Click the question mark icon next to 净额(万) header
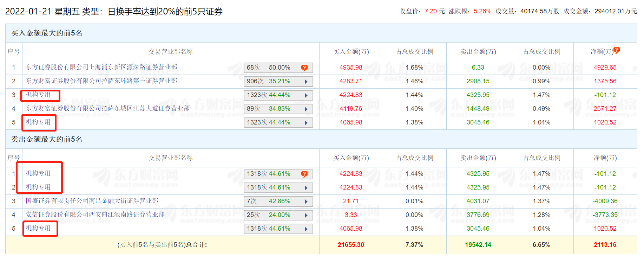The height and width of the screenshot is (256, 644). click(617, 50)
